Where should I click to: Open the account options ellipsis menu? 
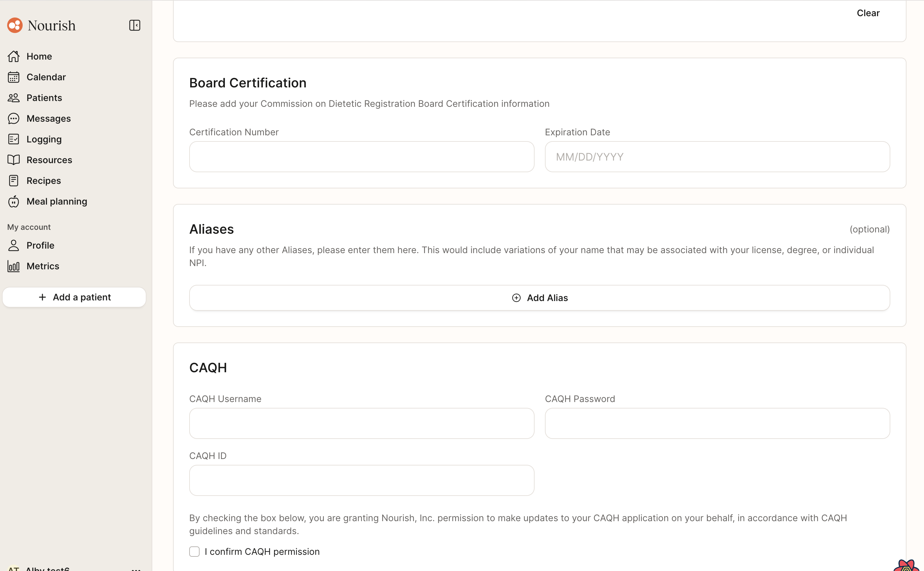136,568
